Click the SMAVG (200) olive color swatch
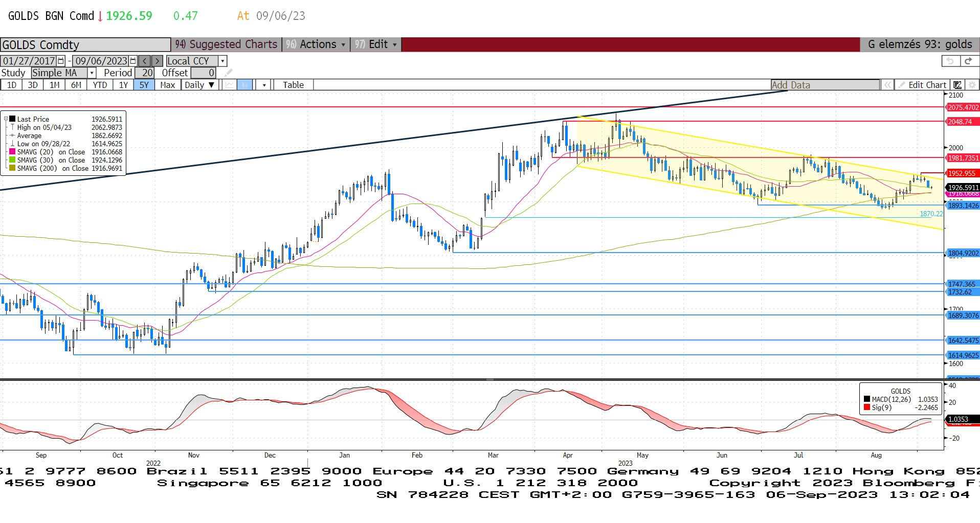This screenshot has width=980, height=523. point(12,168)
